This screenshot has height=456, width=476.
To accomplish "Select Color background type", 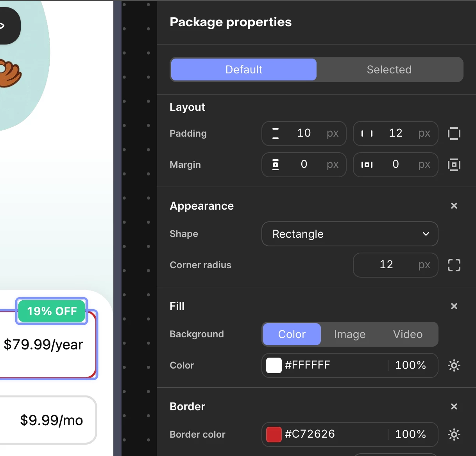I will coord(292,334).
